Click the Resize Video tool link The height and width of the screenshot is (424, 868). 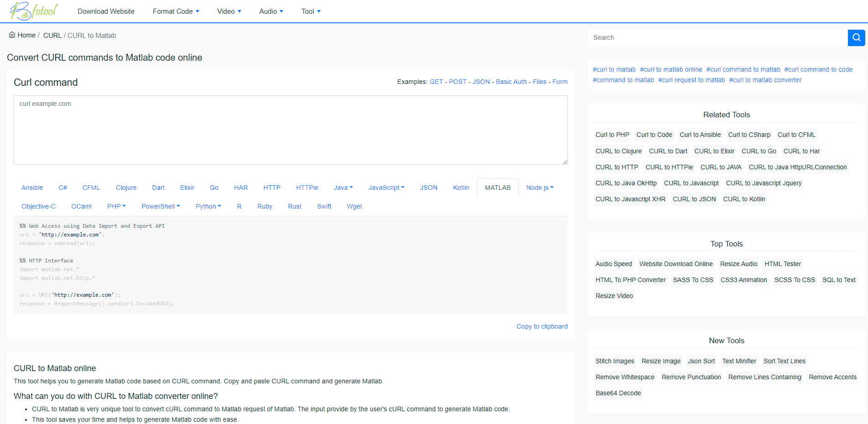coord(614,296)
